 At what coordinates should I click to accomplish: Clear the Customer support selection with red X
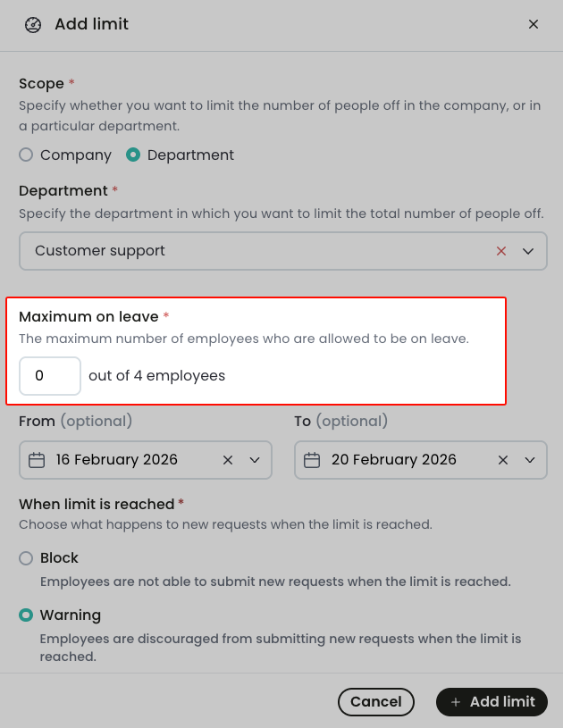[x=500, y=251]
